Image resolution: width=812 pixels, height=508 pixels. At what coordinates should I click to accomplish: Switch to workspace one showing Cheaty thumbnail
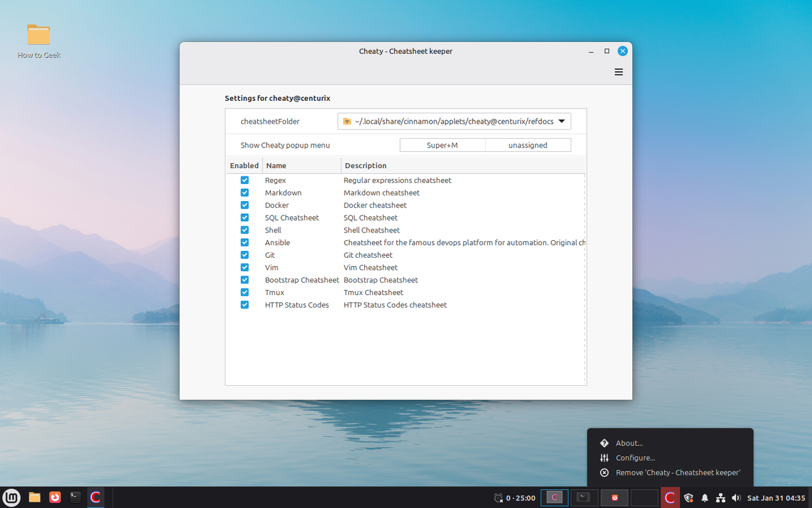pos(554,497)
